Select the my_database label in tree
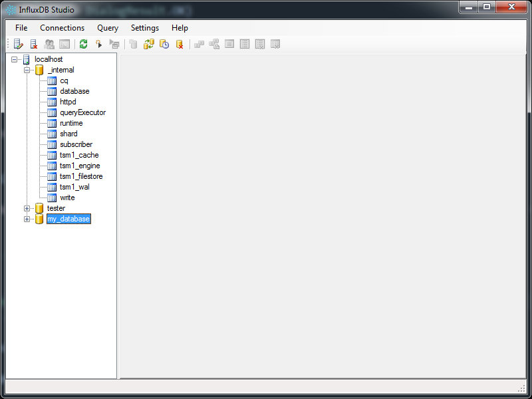The image size is (532, 399). coord(68,219)
